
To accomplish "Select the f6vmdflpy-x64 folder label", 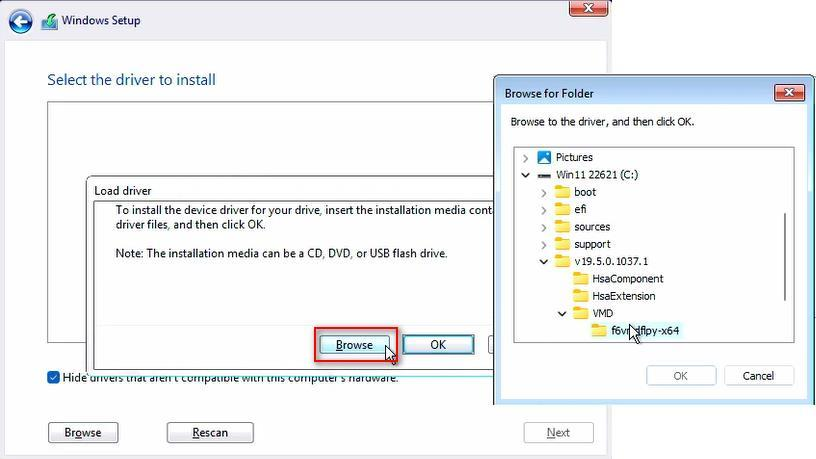I will coord(645,330).
